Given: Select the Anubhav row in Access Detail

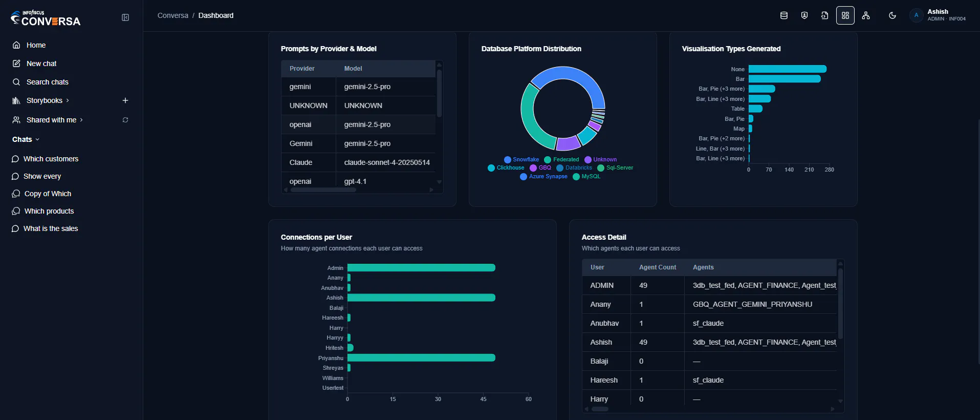Looking at the screenshot, I should (x=709, y=323).
